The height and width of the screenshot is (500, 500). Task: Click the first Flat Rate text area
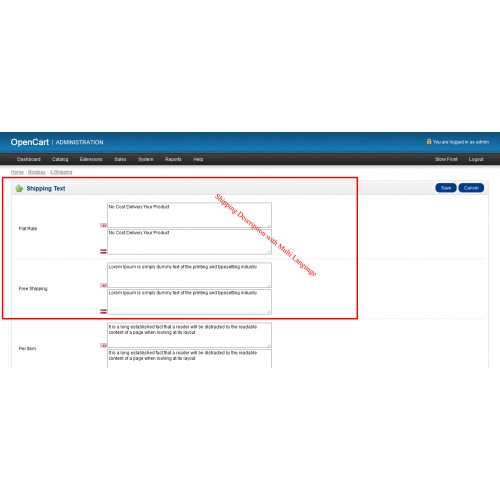pyautogui.click(x=189, y=215)
